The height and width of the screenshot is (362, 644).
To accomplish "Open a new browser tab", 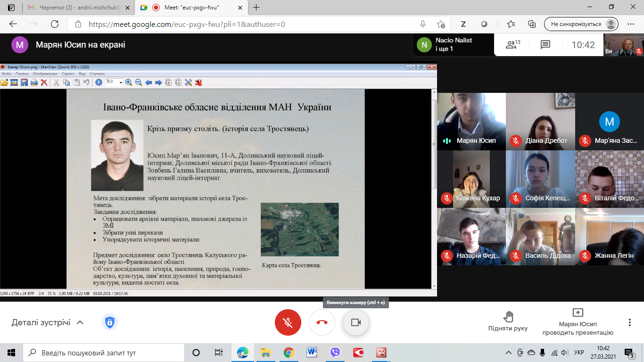I will [256, 8].
